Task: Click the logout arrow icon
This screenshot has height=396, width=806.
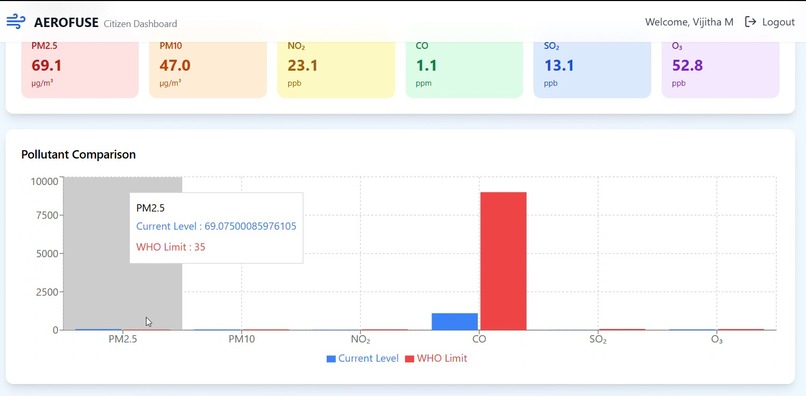Action: (750, 22)
